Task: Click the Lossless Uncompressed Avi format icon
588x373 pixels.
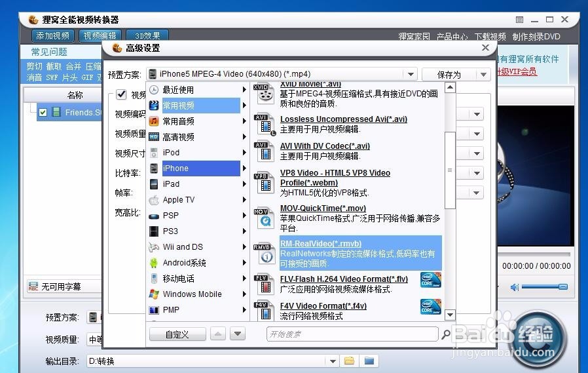Action: [x=265, y=125]
